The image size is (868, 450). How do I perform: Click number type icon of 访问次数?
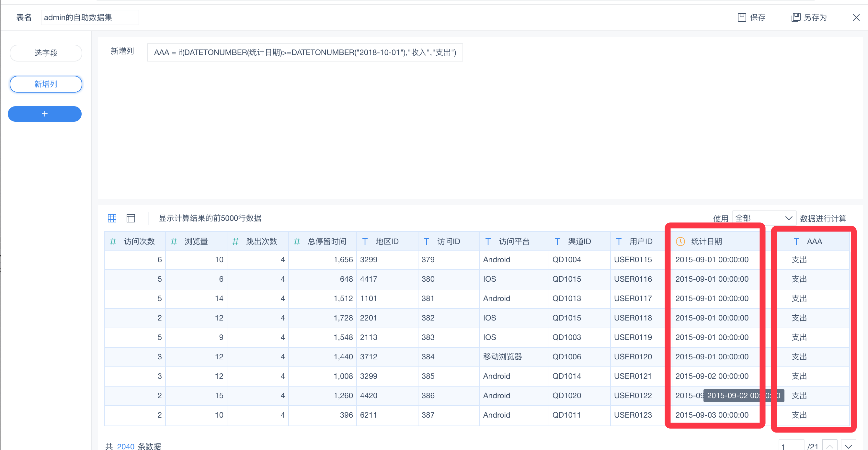(x=113, y=242)
